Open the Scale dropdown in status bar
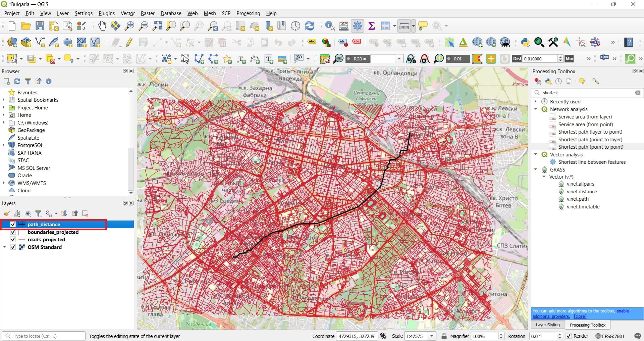 (432, 336)
